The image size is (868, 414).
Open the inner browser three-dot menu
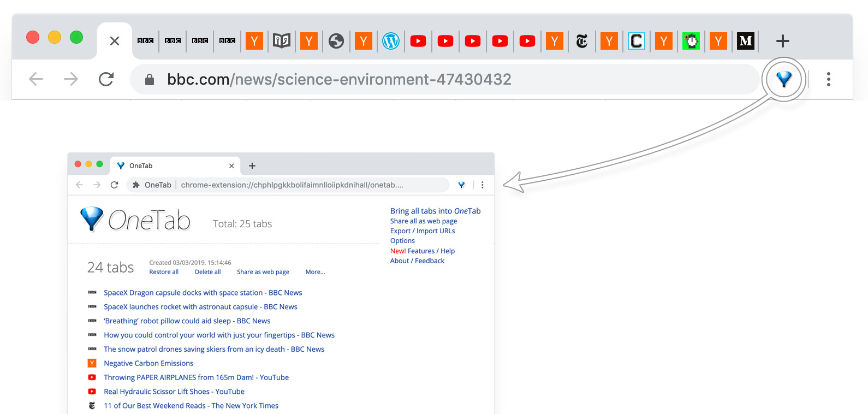(x=482, y=185)
